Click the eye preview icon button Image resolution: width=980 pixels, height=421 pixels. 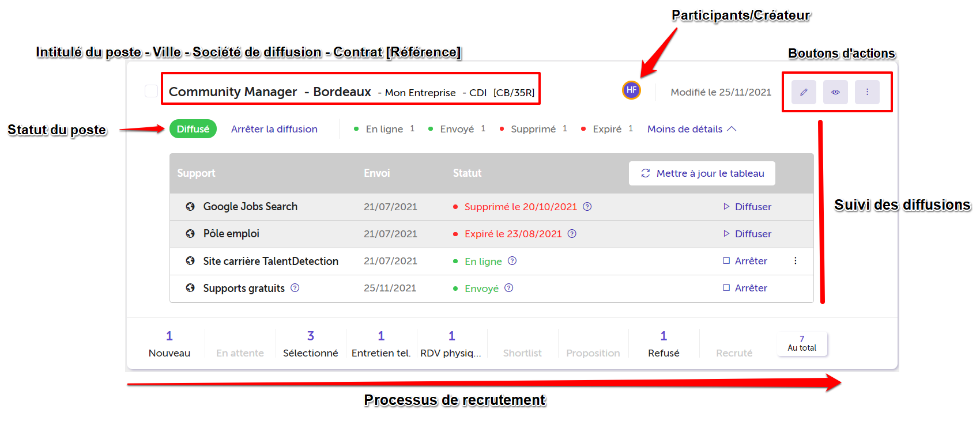tap(835, 92)
